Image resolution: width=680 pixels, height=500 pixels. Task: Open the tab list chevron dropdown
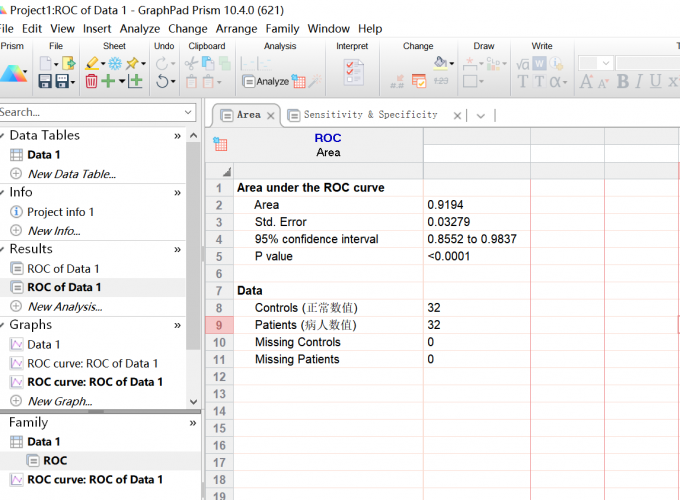(481, 116)
